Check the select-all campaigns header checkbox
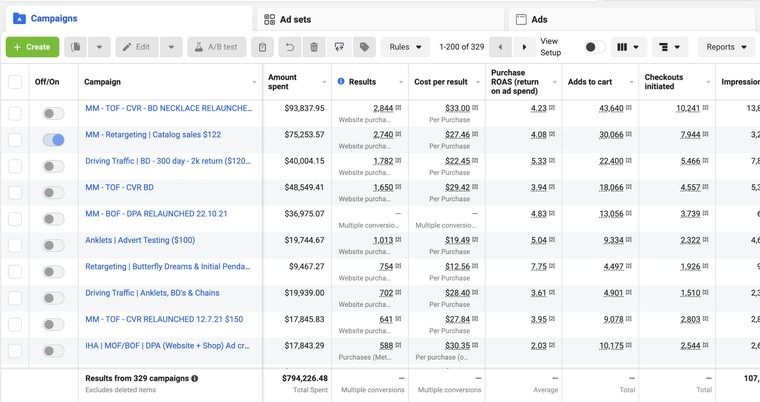The image size is (760, 402). 15,82
